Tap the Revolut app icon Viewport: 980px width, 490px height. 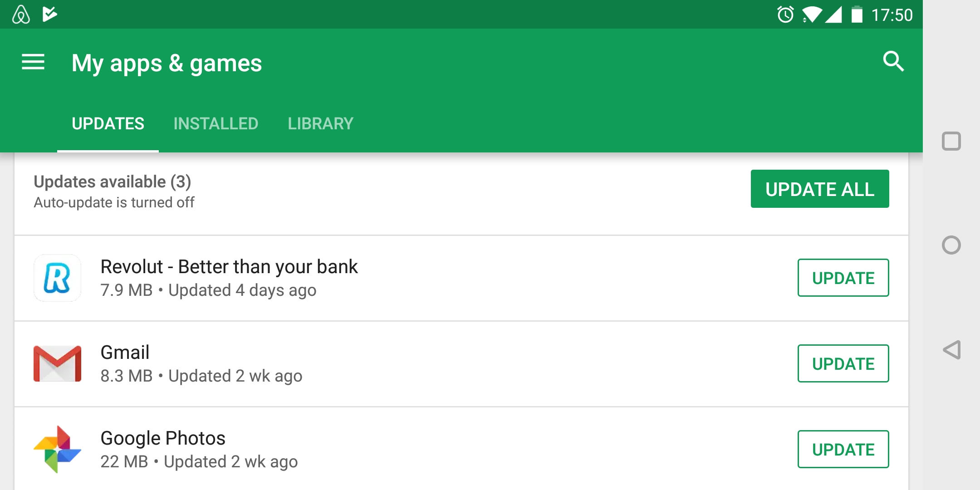(x=58, y=278)
